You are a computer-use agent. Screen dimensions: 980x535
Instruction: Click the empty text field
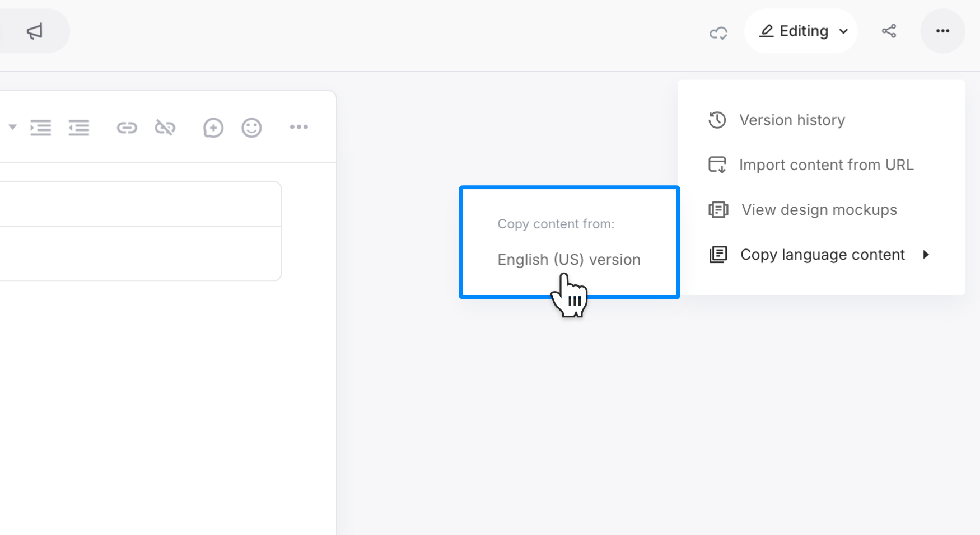click(x=140, y=203)
